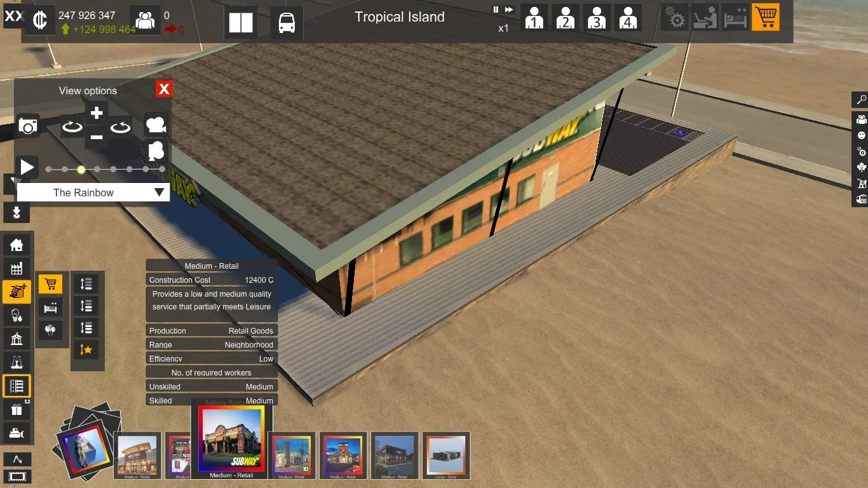868x488 pixels.
Task: Select the bulldozer demolish tool
Action: point(17,433)
